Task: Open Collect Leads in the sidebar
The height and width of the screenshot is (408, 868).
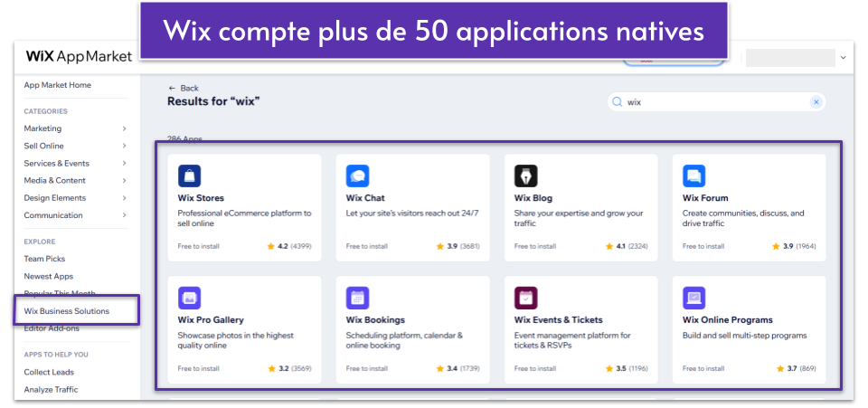Action: click(x=49, y=372)
